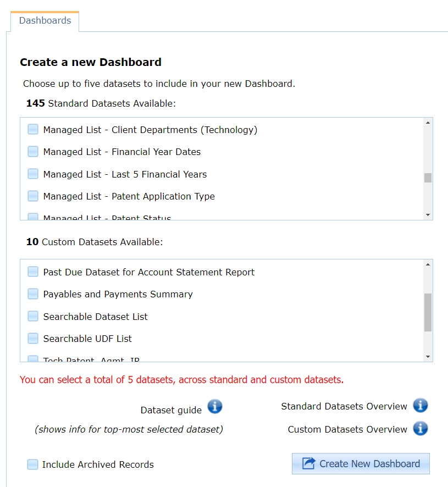Click the custom datasets scrollbar thumb

pos(428,312)
